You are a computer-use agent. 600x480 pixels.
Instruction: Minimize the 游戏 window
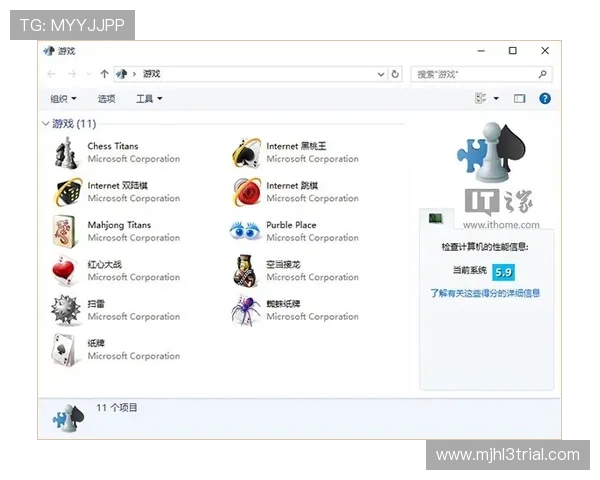tap(481, 51)
